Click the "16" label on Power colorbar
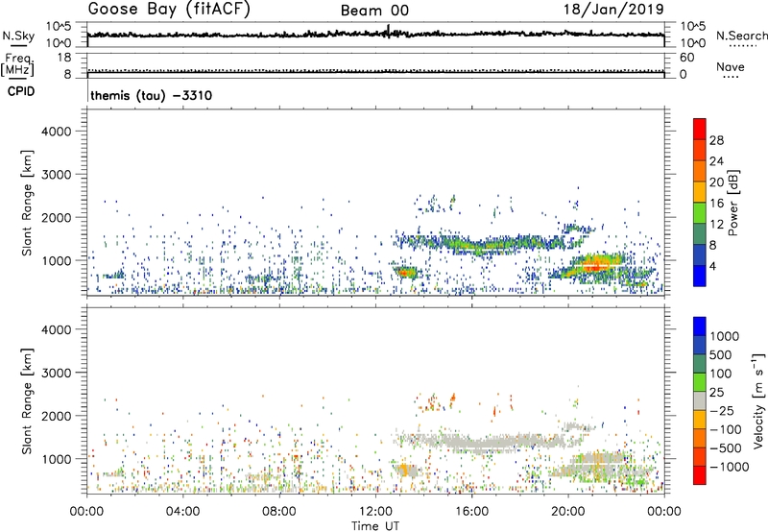 [x=716, y=204]
